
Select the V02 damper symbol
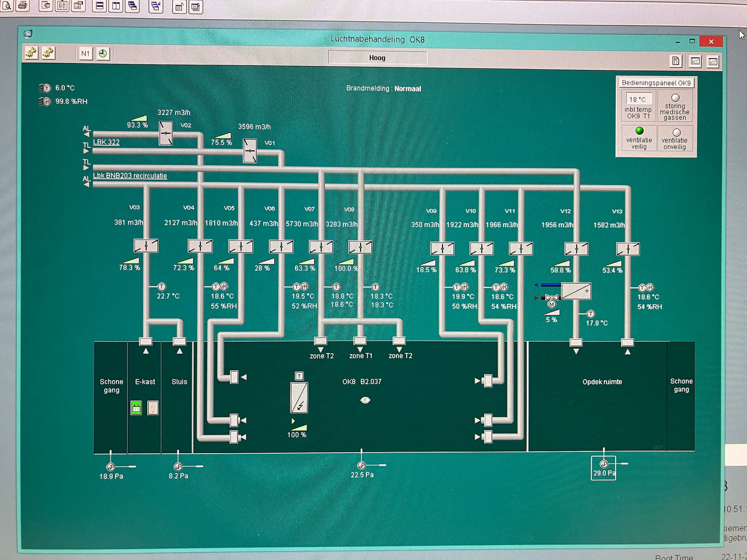point(165,133)
